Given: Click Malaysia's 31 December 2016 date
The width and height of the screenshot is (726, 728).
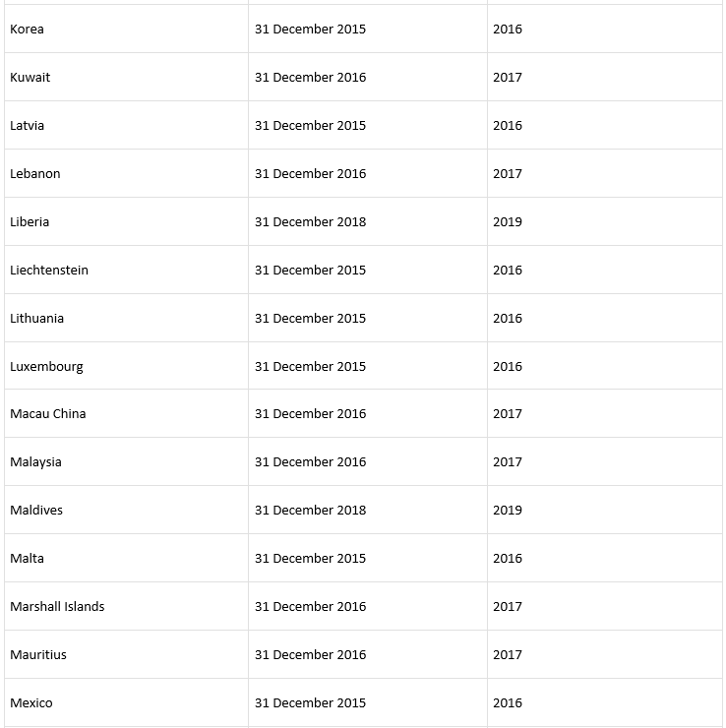Looking at the screenshot, I should pos(310,462).
